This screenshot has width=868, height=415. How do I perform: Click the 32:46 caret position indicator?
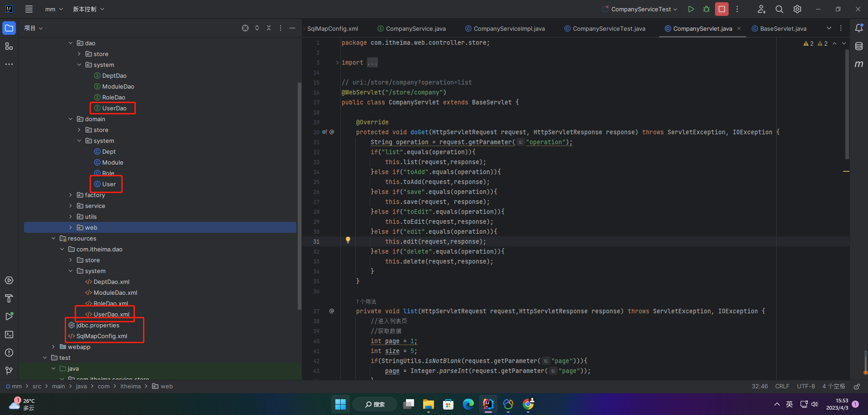[x=760, y=387]
